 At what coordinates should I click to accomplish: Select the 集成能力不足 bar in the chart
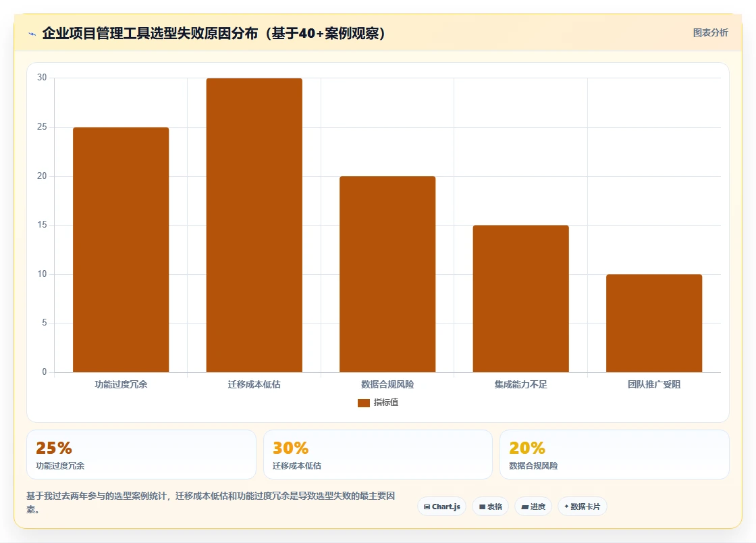coord(520,299)
